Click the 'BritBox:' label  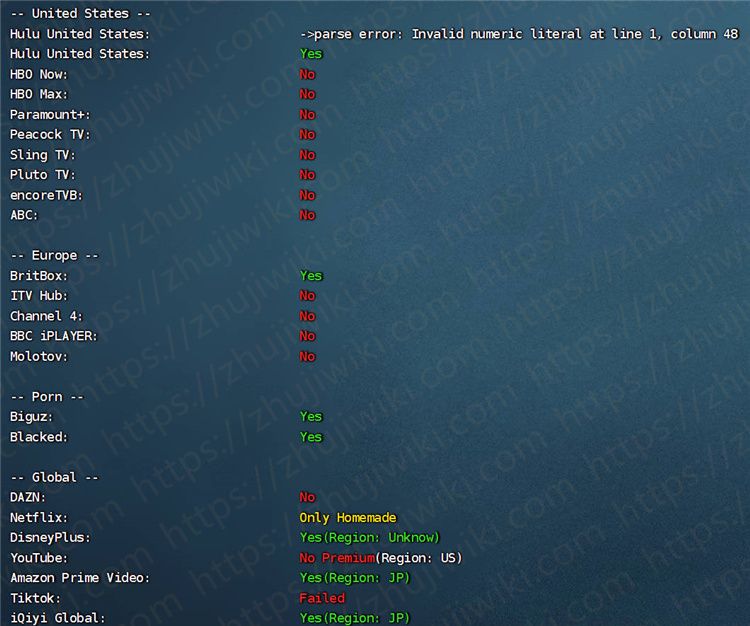[x=39, y=276]
